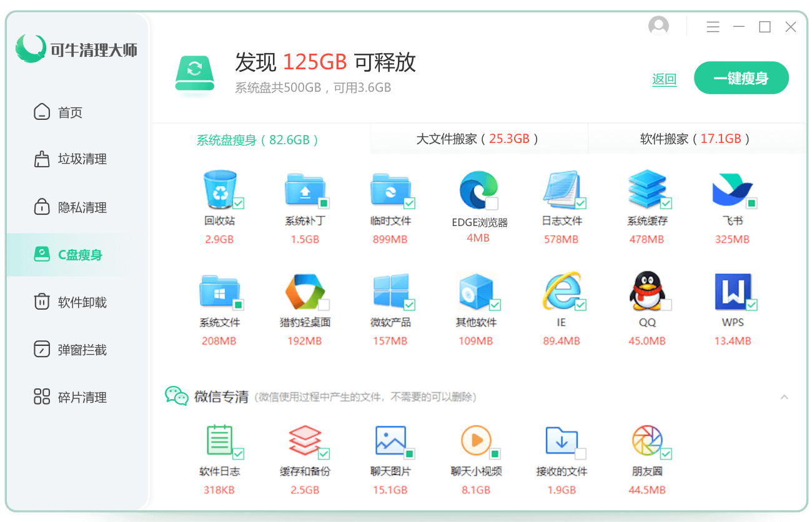Screen dimensions: 812x522
Task: Click the user avatar icon
Action: [x=658, y=26]
